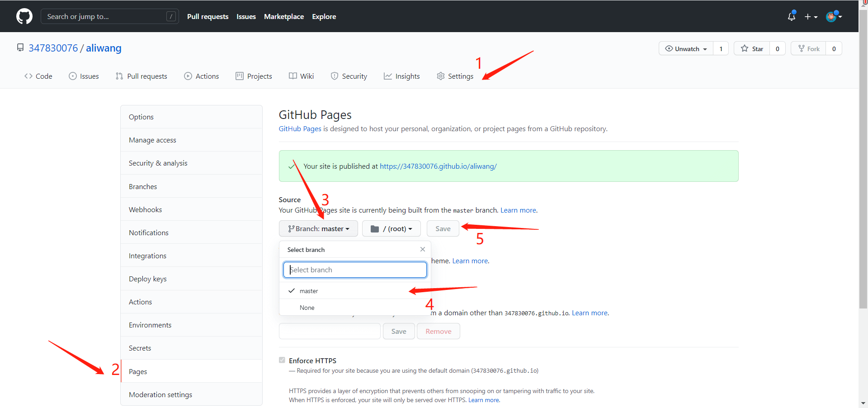Open Explore in top navigation
The height and width of the screenshot is (408, 868).
click(324, 16)
